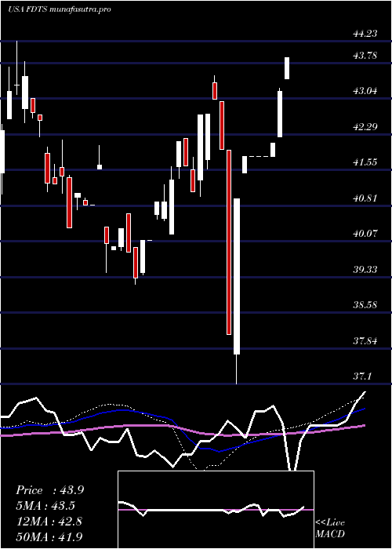Click inside the MACD inset chart
The image size is (392, 549).
(216, 510)
